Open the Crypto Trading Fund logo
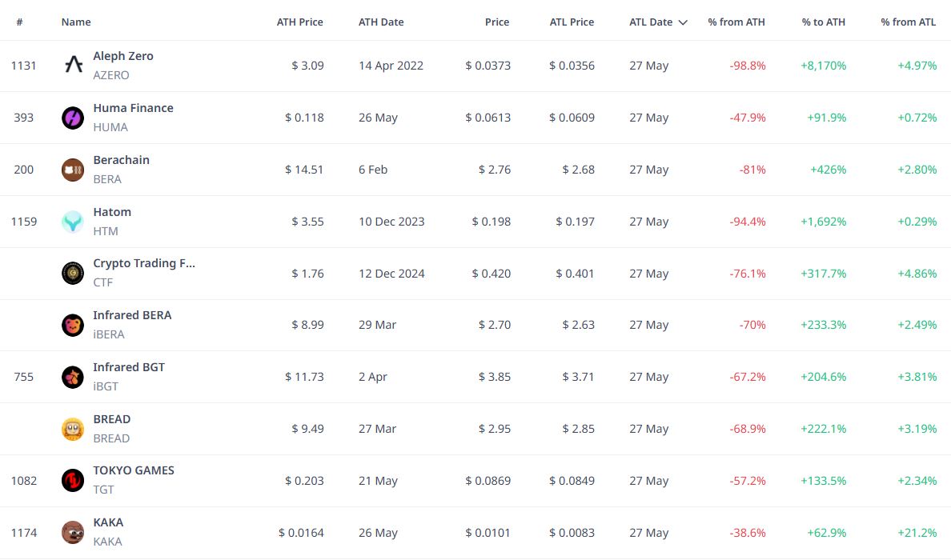 73,274
